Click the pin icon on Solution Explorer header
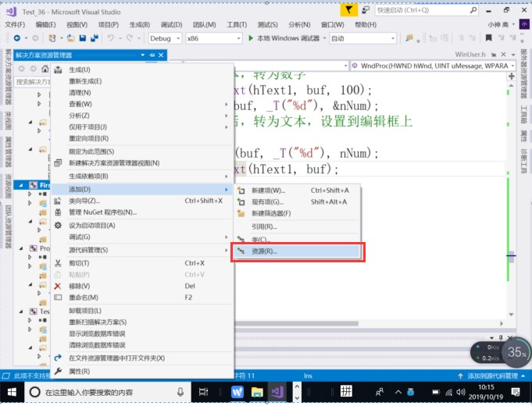Viewport: 532px width, 406px height. coord(152,55)
